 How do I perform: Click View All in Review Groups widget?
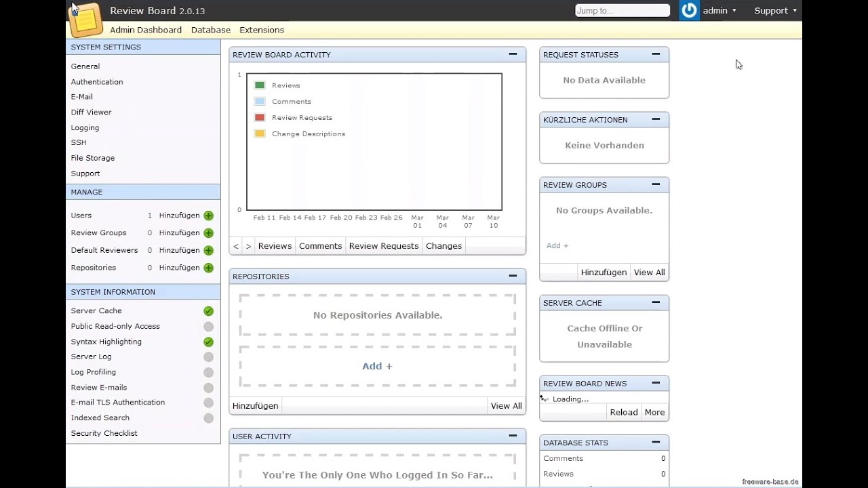[x=649, y=272]
